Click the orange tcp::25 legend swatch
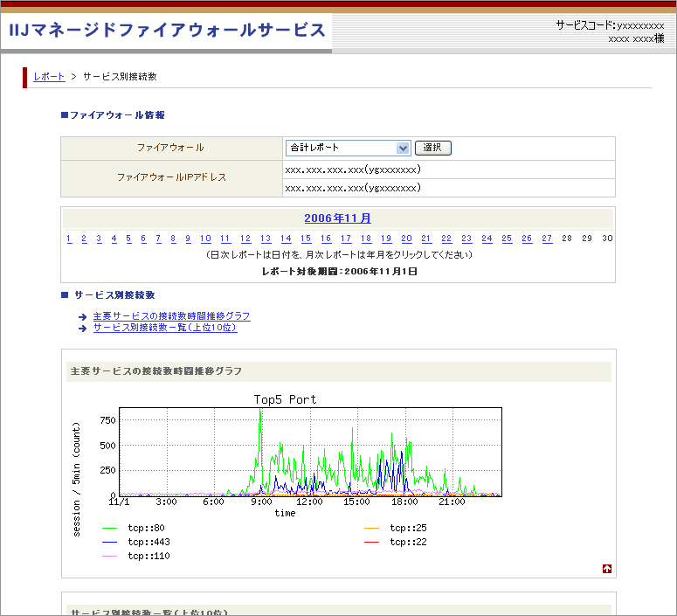677x616 pixels. click(371, 529)
